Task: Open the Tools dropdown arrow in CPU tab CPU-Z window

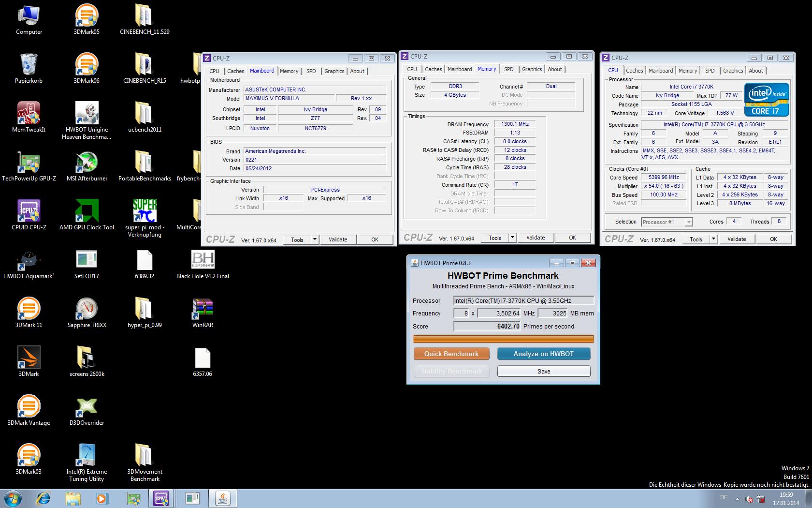Action: point(713,239)
